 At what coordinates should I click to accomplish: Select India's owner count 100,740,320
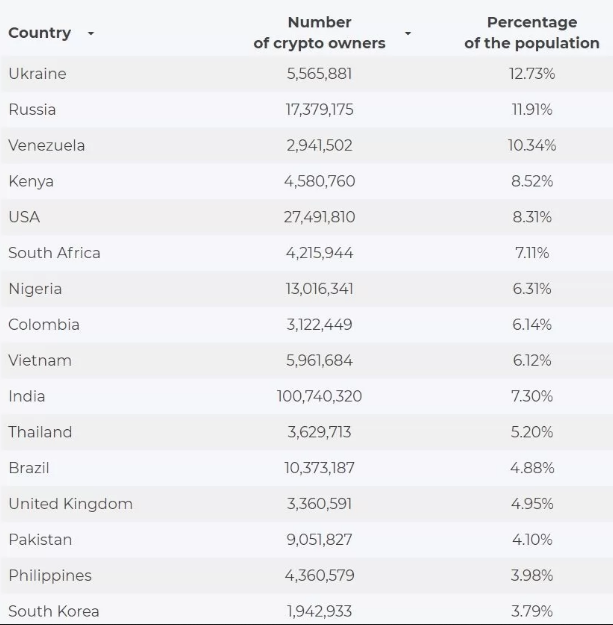(x=319, y=396)
